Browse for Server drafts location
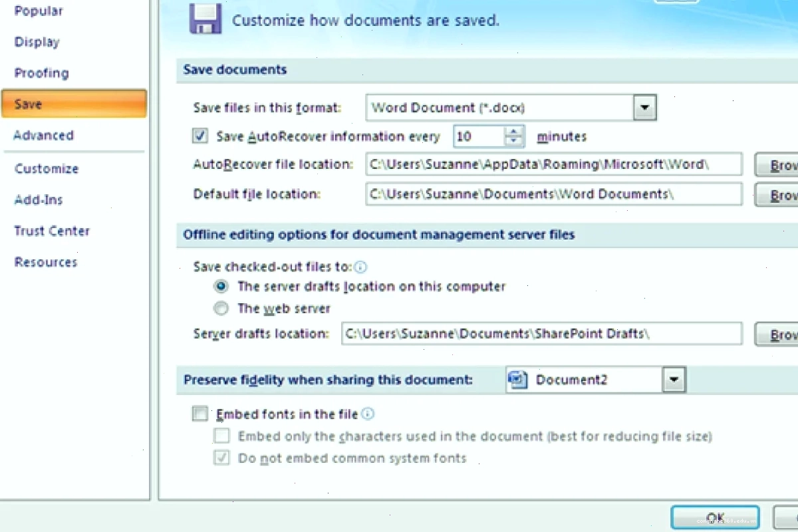The height and width of the screenshot is (532, 798). [777, 334]
